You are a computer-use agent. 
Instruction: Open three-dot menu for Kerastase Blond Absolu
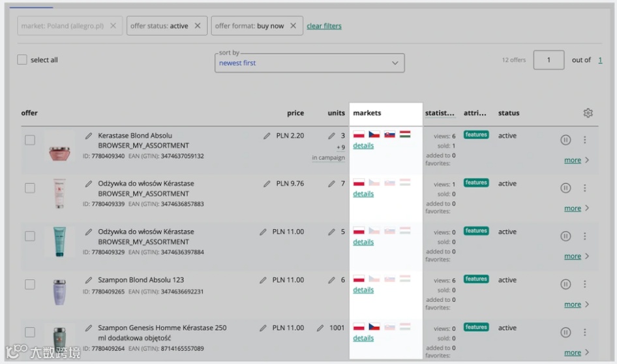tap(585, 140)
